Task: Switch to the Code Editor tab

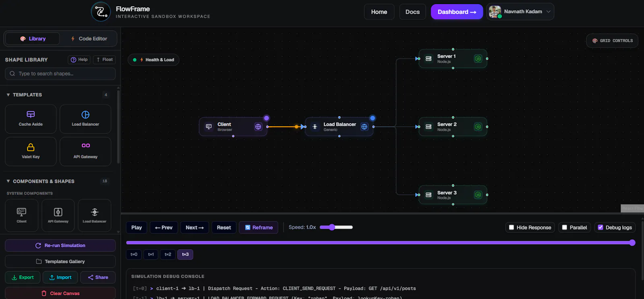Action: (89, 39)
